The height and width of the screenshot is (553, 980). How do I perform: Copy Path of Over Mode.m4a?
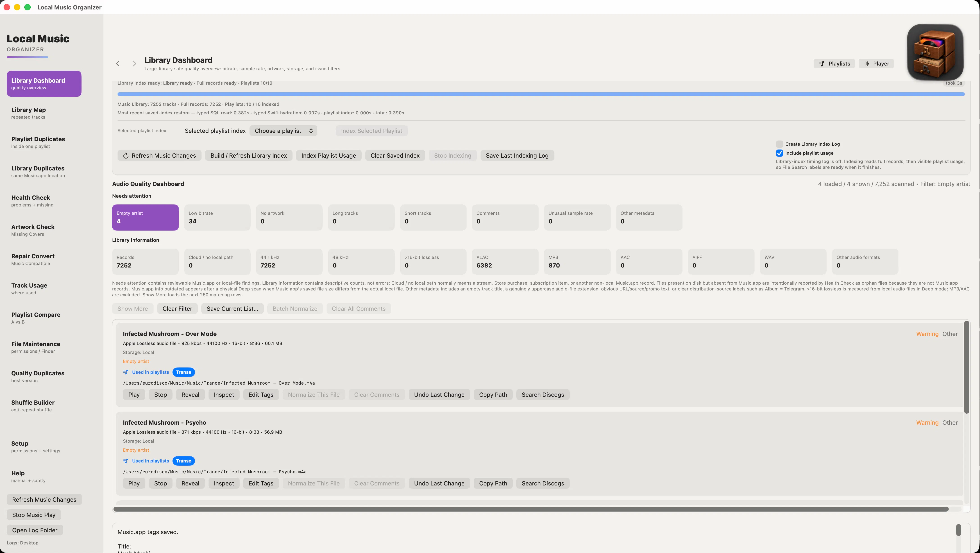[x=493, y=395]
